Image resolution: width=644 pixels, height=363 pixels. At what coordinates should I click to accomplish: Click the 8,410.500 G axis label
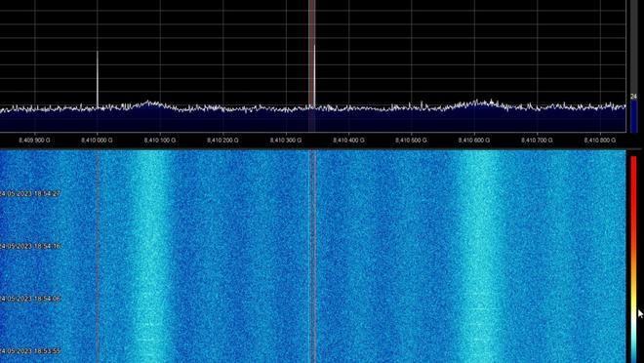pos(411,141)
